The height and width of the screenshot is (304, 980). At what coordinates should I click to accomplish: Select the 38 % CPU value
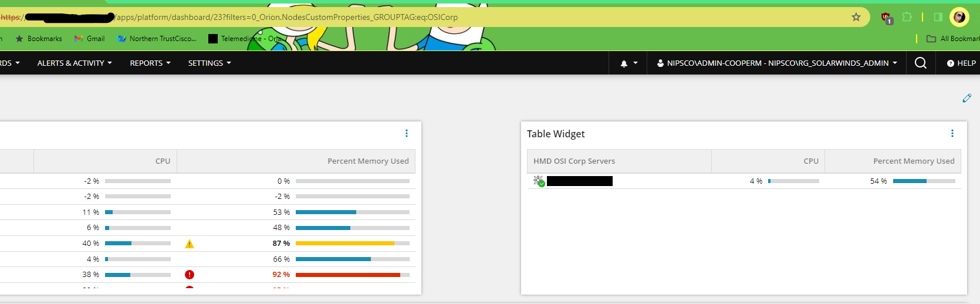[x=91, y=275]
